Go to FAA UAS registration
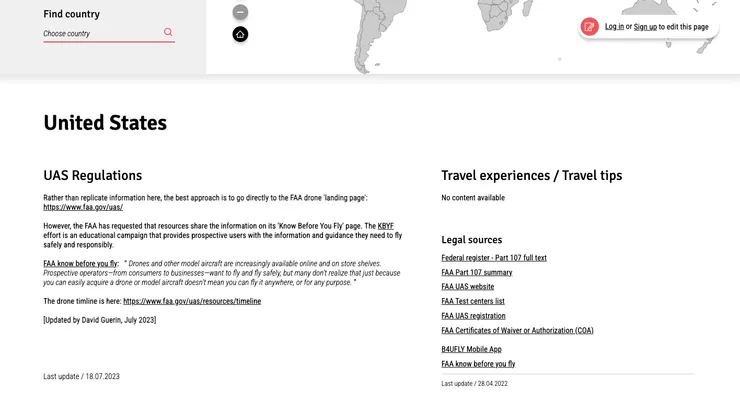This screenshot has height=409, width=740. [473, 316]
